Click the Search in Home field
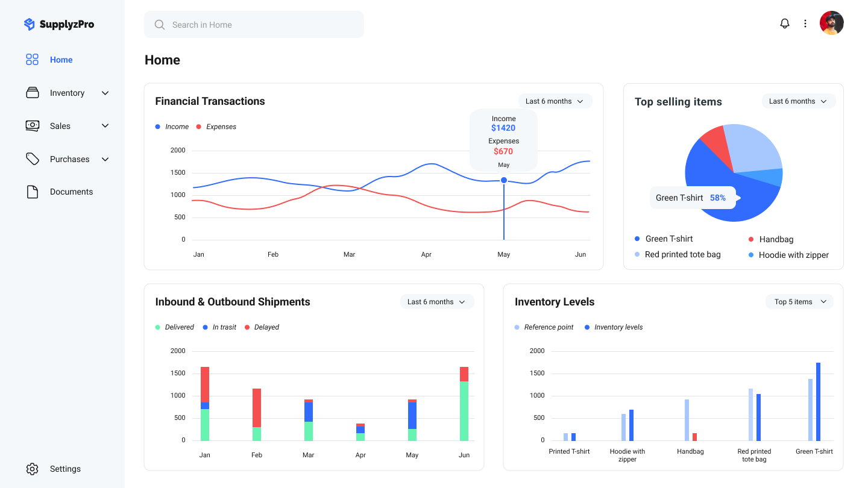 tap(254, 25)
